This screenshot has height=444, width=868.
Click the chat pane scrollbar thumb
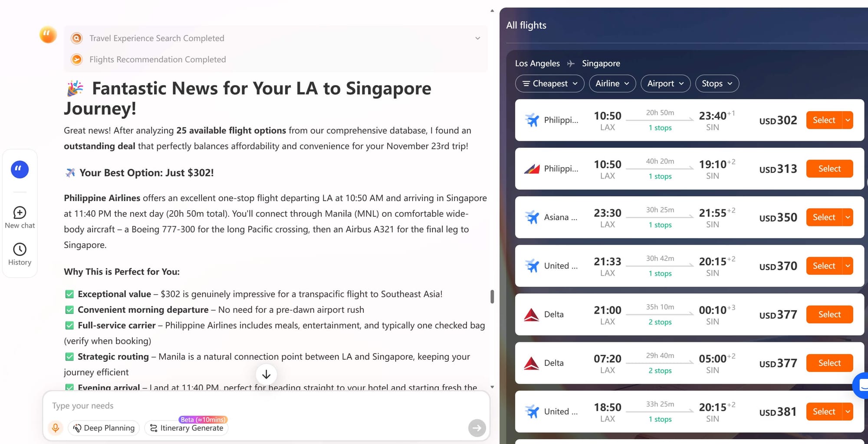492,297
